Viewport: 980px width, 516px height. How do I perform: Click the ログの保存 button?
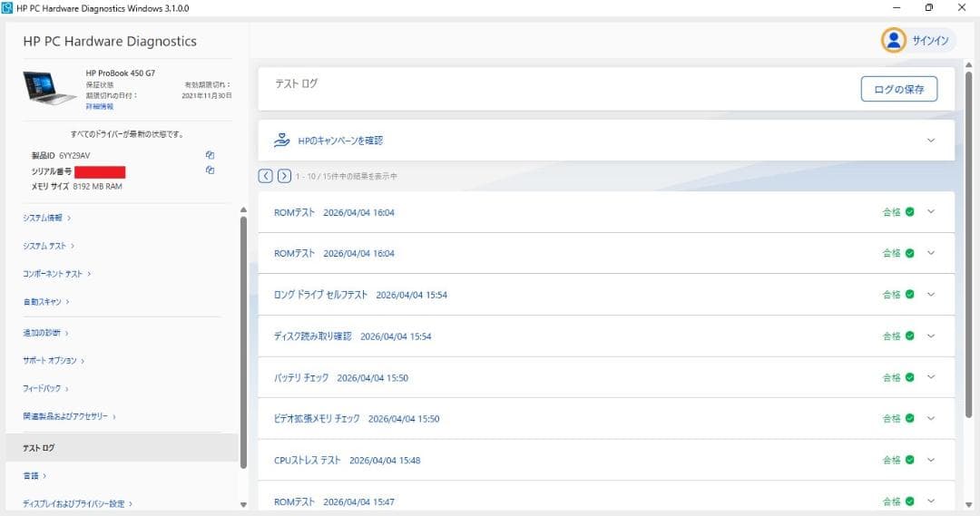click(x=898, y=89)
